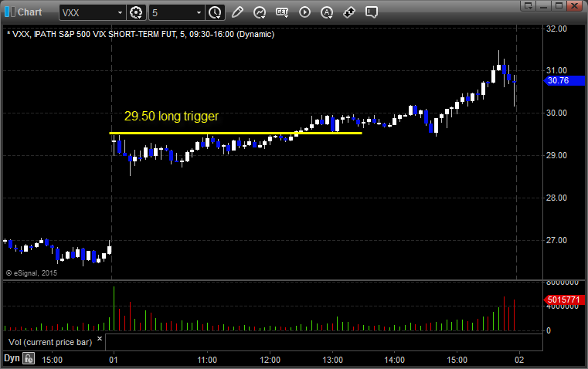The height and width of the screenshot is (369, 588).
Task: Click the Chart title text
Action: pyautogui.click(x=29, y=12)
